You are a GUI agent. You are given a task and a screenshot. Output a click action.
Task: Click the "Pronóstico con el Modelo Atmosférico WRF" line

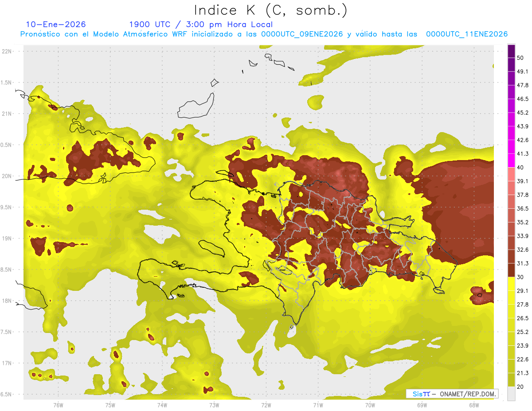pos(264,34)
